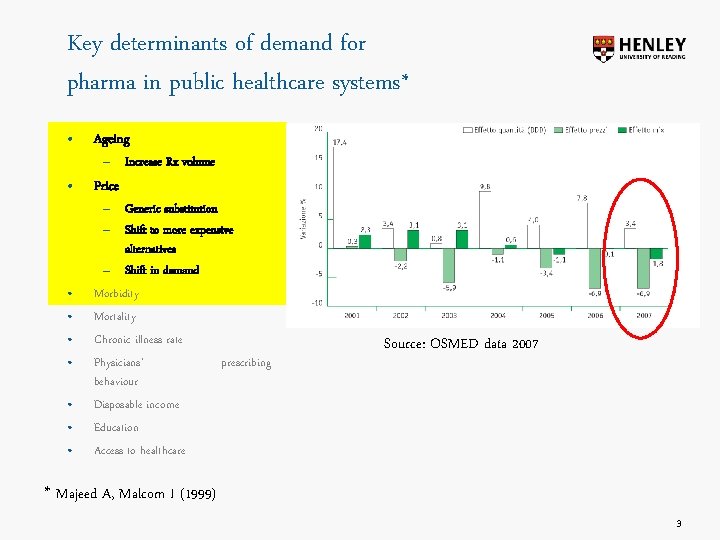Click the 'Ageing' bullet text
Screen dimensions: 720x540
coord(112,139)
